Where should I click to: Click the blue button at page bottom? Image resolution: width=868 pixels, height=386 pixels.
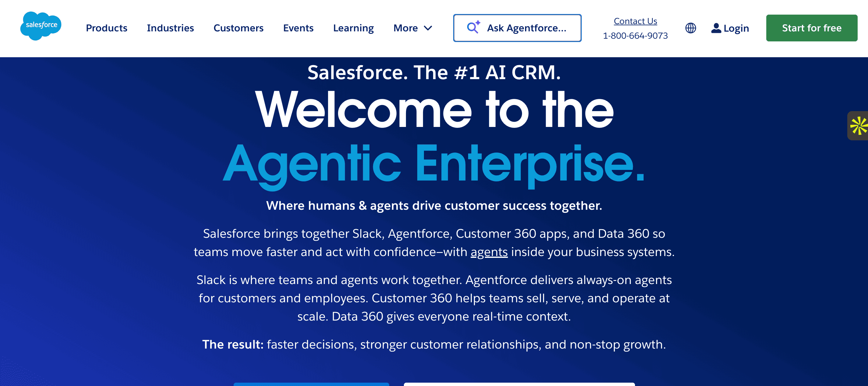point(312,385)
